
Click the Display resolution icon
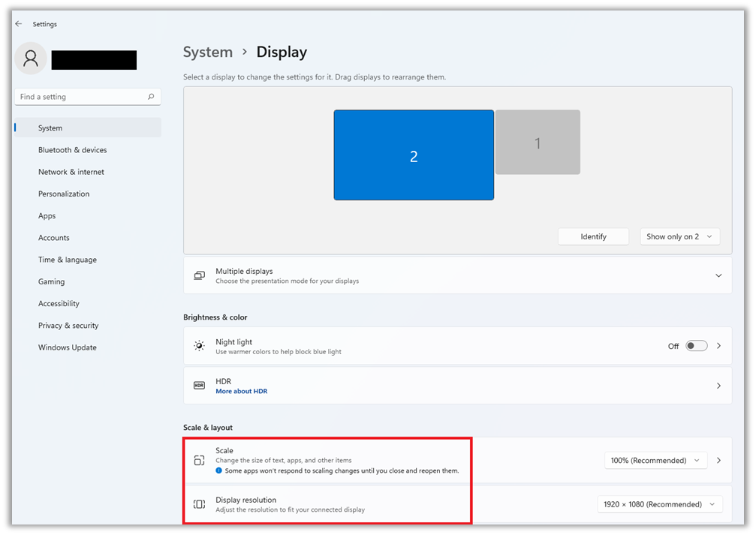pos(199,504)
